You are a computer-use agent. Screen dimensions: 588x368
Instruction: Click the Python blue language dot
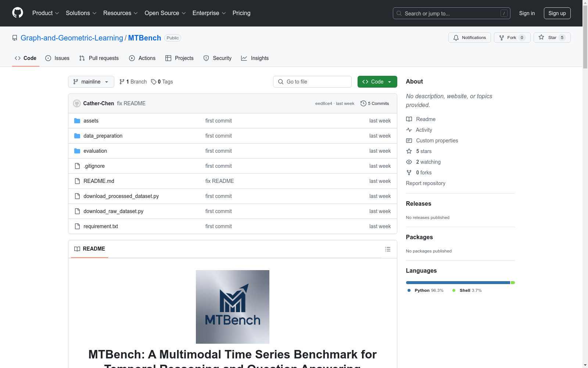409,290
